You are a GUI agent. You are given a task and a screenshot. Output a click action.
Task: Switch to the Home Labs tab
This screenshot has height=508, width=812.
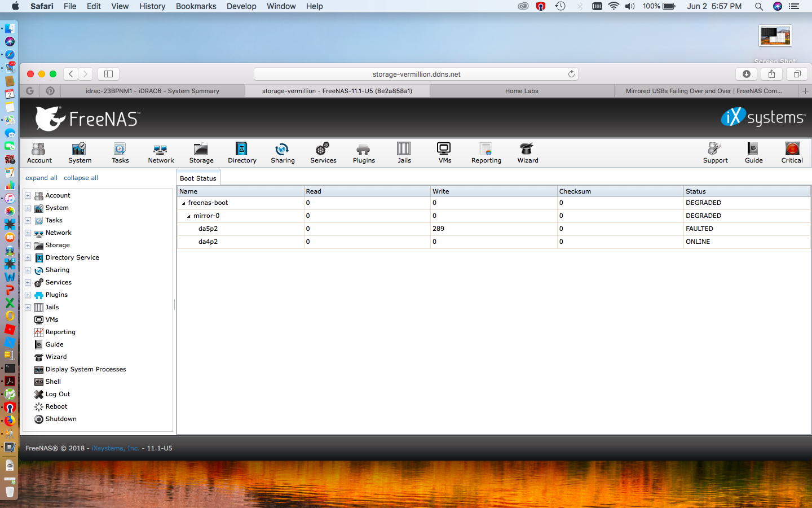(x=522, y=91)
